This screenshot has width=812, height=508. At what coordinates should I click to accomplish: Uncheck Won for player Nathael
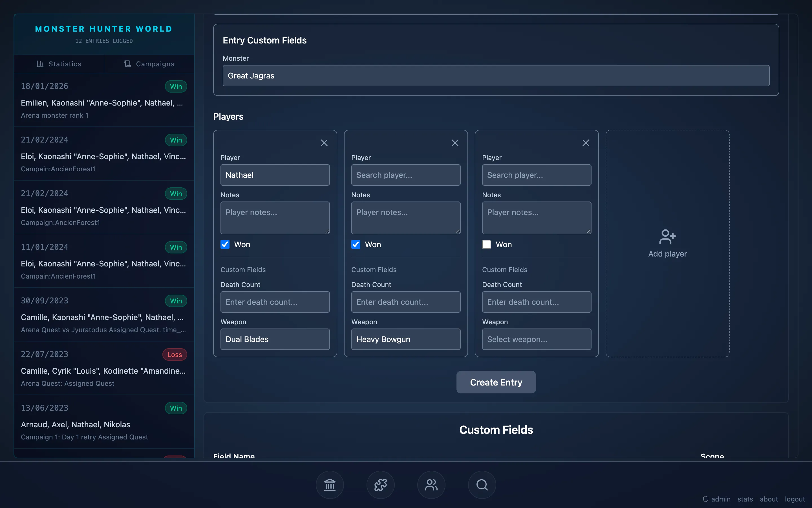225,245
